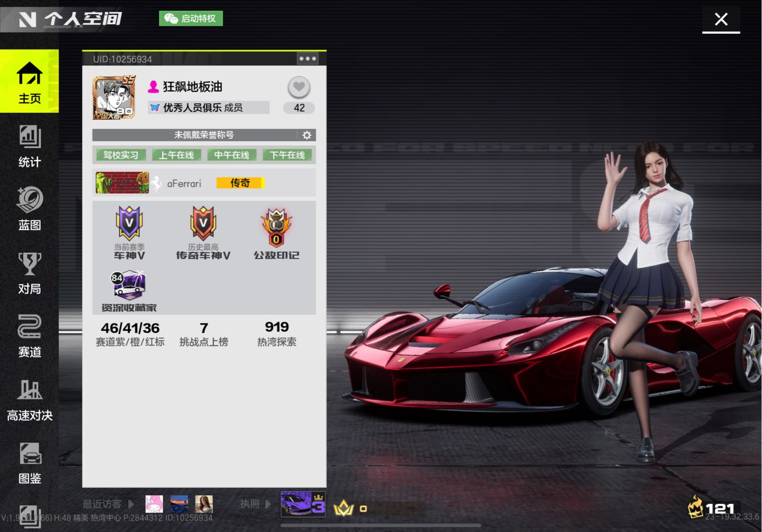Go to the 赛道 track section
Viewport: 762px width, 532px height.
(30, 335)
